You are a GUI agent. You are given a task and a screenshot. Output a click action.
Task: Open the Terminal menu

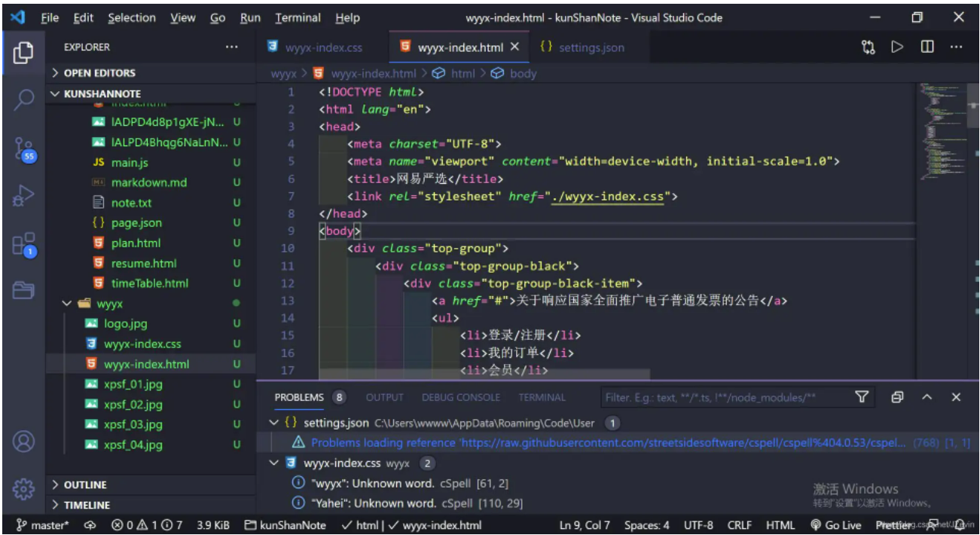(x=298, y=17)
